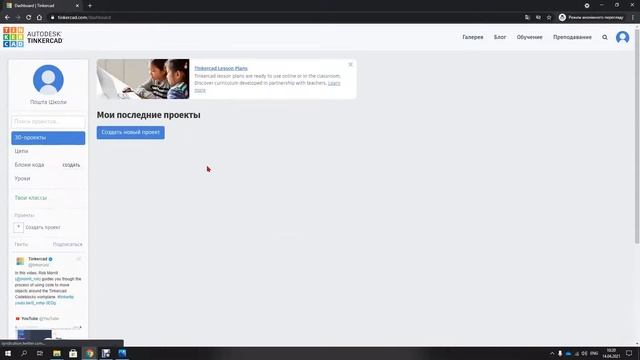Click the Создать проект sidebar text
640x360 pixels.
[x=43, y=227]
